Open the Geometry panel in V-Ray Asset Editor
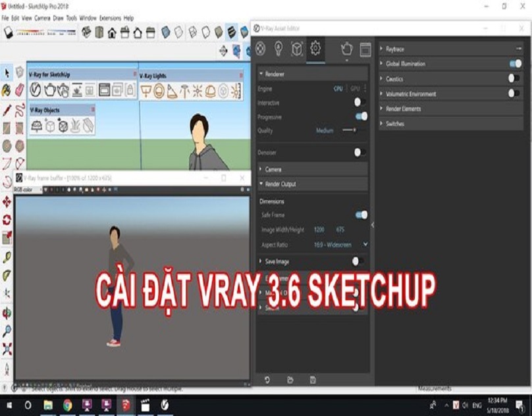The width and height of the screenshot is (532, 416). 298,48
